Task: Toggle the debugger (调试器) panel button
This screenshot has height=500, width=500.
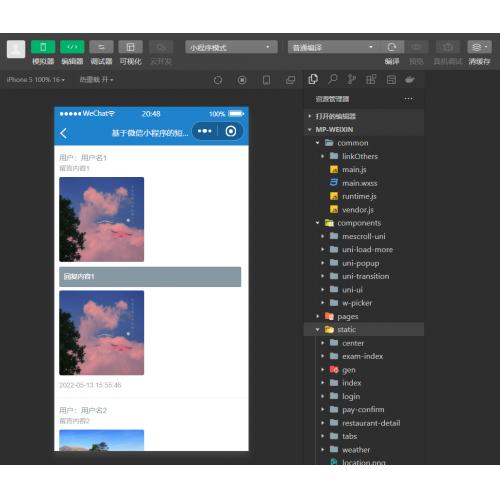Action: (101, 47)
